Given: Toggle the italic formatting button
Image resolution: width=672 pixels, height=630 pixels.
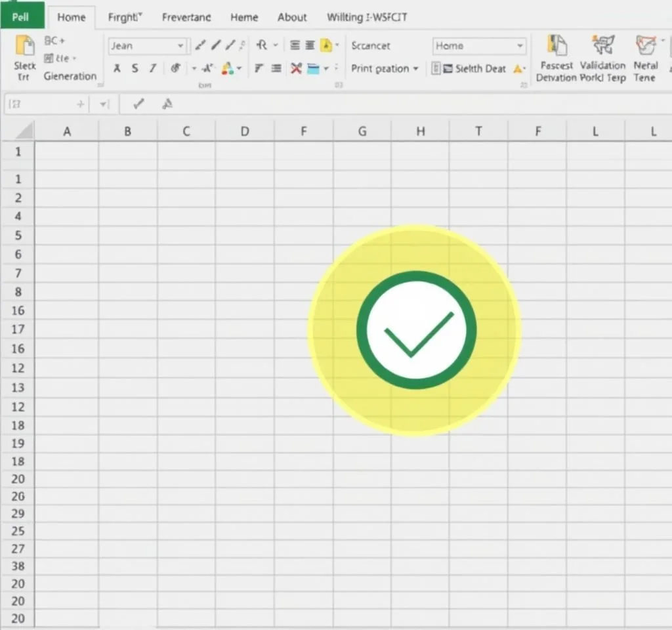Looking at the screenshot, I should (x=152, y=68).
